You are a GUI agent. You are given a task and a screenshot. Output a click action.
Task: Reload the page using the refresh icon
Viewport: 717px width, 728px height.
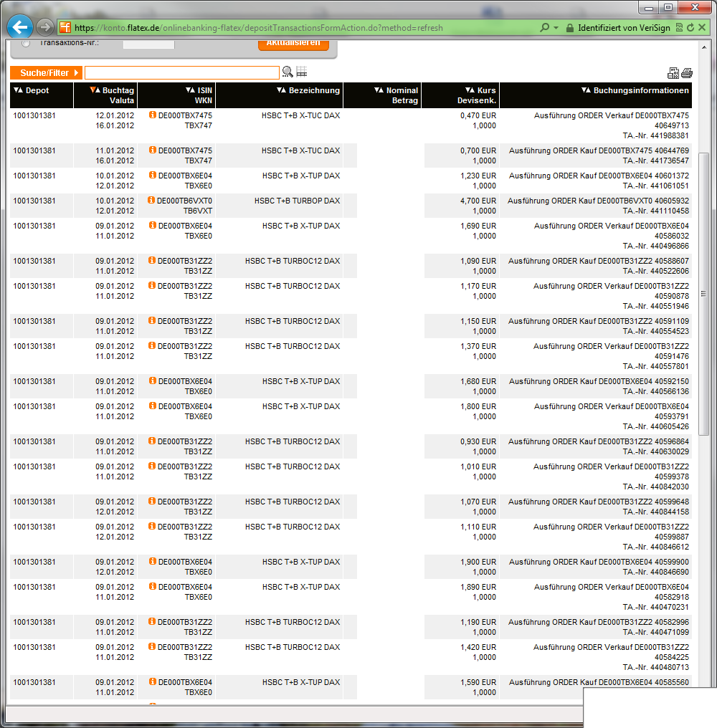[690, 28]
